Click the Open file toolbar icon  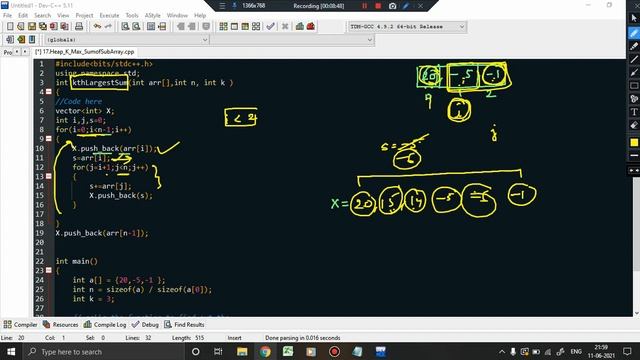pos(21,27)
